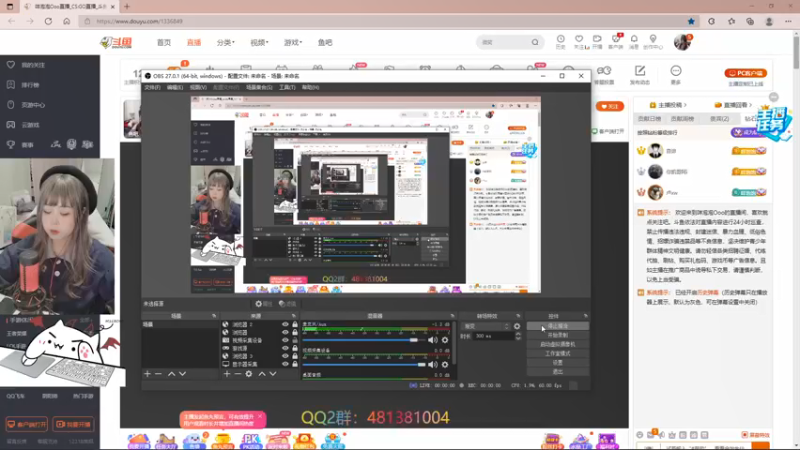Toggle visibility of game source row
This screenshot has width=800, height=450.
click(285, 348)
